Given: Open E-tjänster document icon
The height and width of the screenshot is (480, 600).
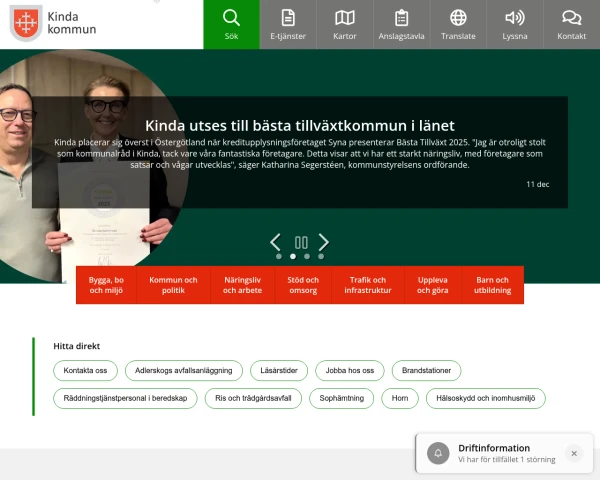Looking at the screenshot, I should (288, 18).
